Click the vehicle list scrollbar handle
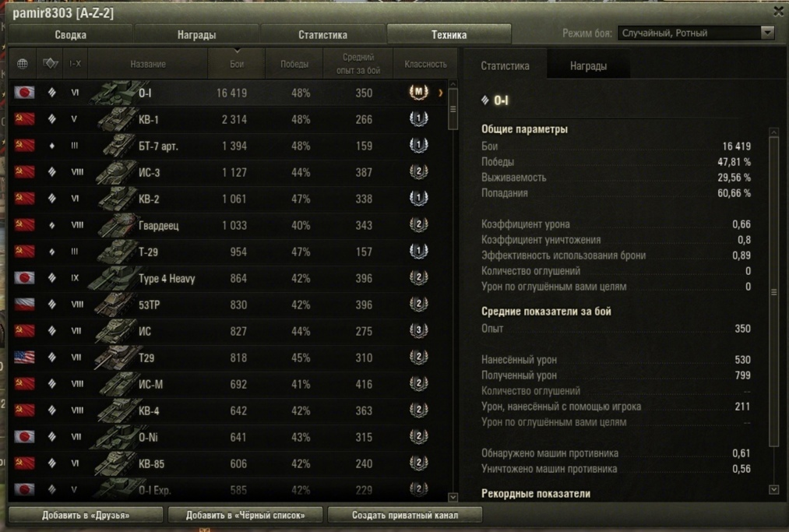Screen dimensions: 789x532 click(x=453, y=109)
